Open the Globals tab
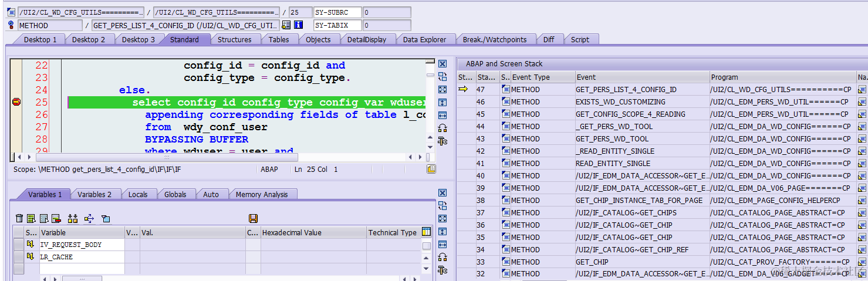 coord(175,194)
